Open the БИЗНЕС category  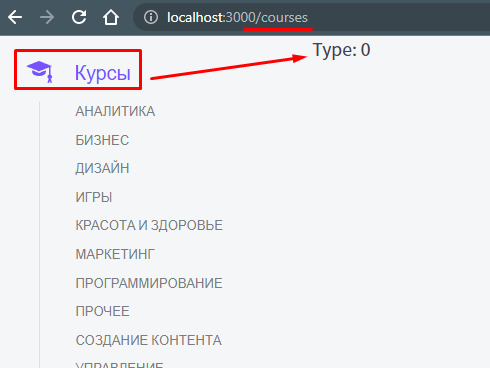(x=102, y=140)
